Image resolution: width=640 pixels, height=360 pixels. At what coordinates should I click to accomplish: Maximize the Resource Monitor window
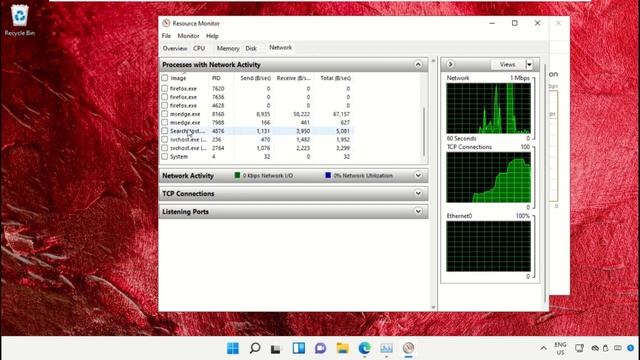click(x=515, y=23)
